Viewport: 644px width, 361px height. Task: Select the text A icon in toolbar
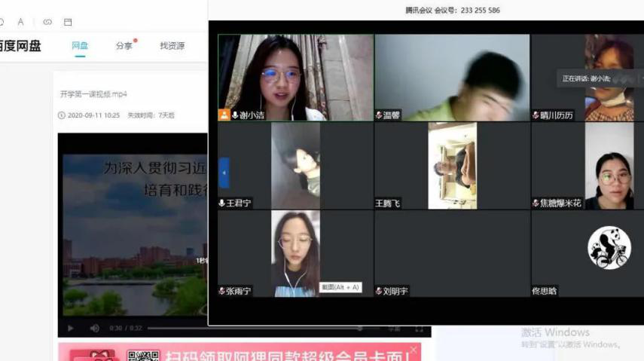20,22
